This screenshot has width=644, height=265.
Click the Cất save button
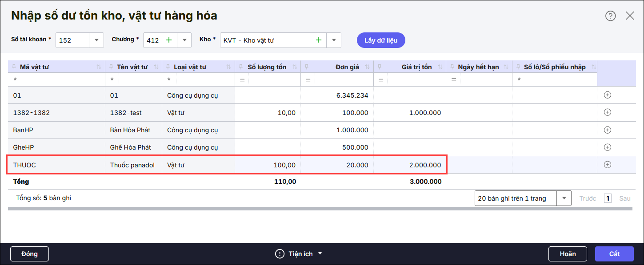(614, 254)
